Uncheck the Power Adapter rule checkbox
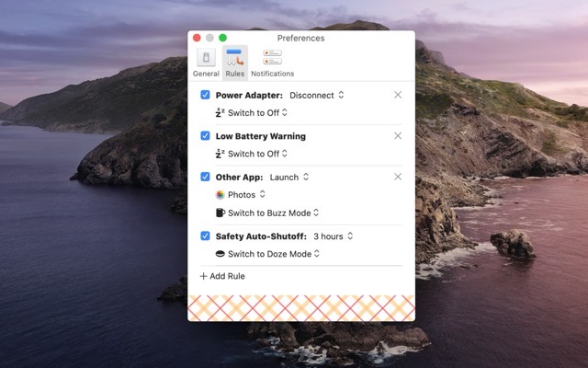This screenshot has width=588, height=368. coord(206,95)
